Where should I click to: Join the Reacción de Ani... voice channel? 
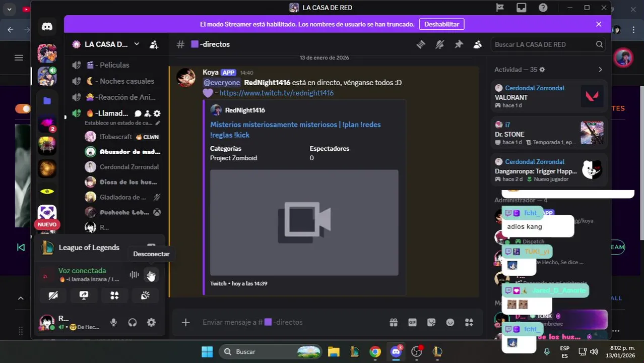[117, 97]
